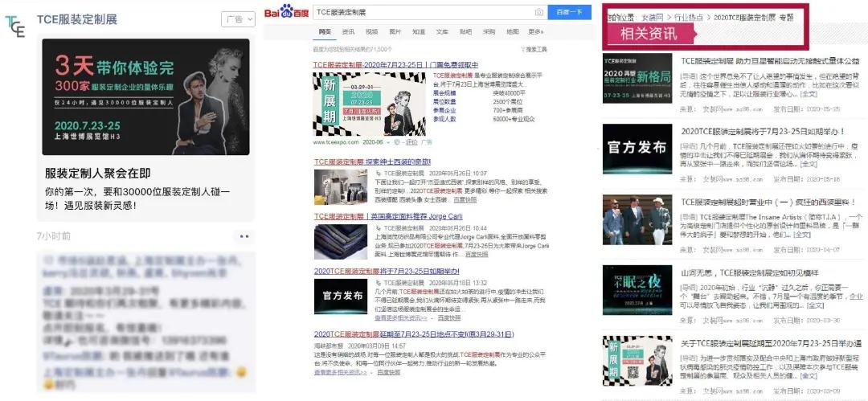Click the Baidu search input field

pos(422,12)
